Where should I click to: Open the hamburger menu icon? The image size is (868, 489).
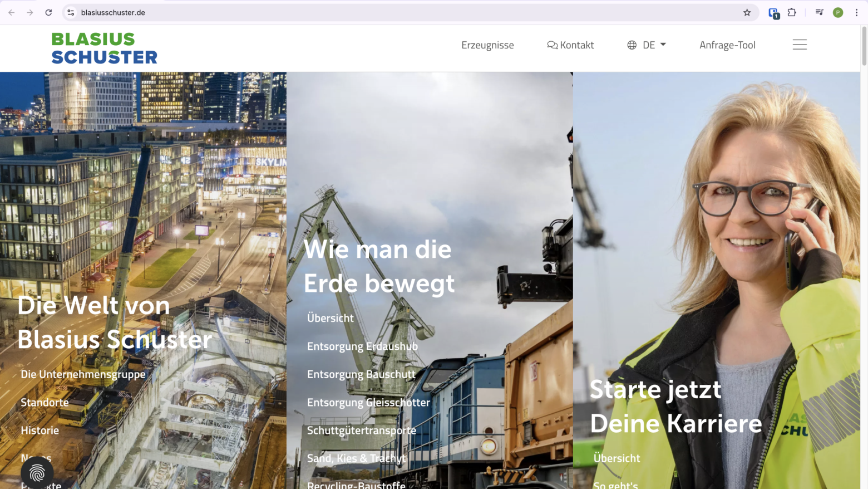pyautogui.click(x=800, y=45)
